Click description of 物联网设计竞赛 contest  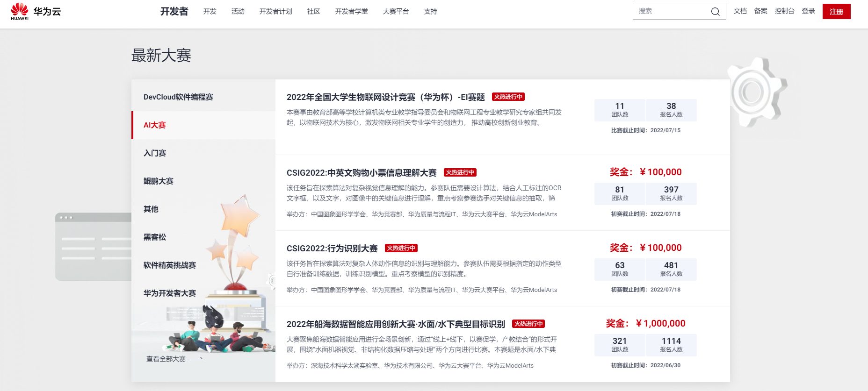click(x=424, y=117)
